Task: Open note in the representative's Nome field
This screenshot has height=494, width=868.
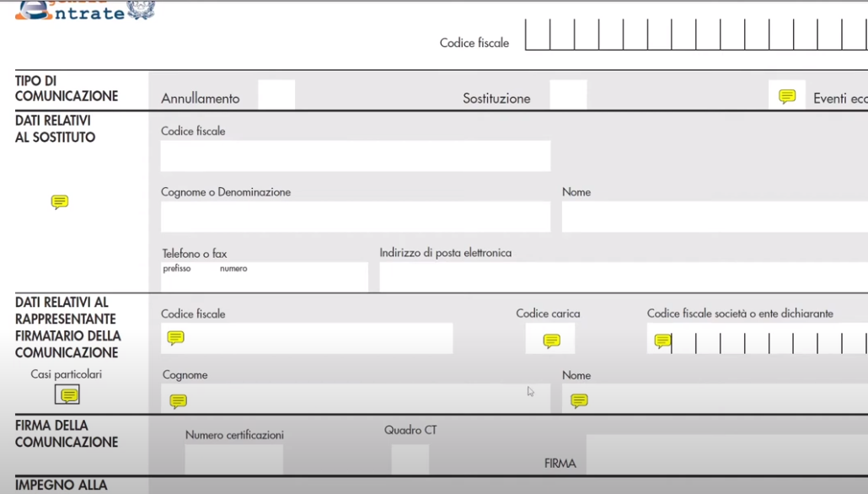Action: [x=579, y=401]
